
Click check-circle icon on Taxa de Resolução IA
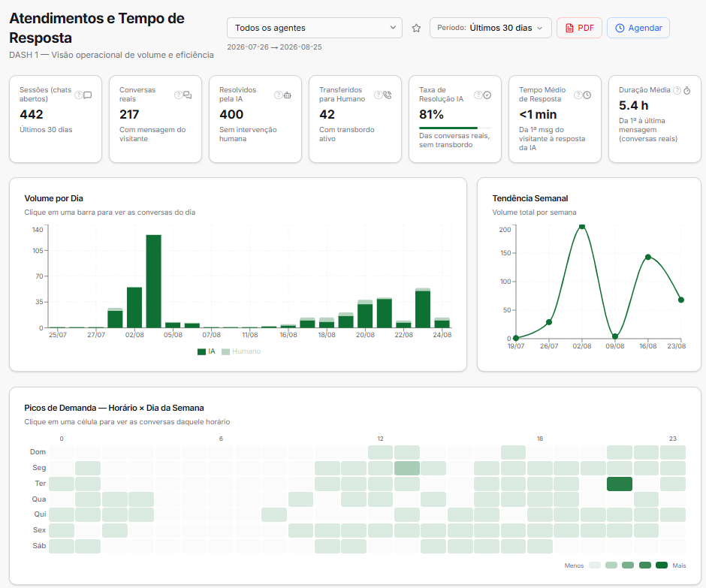coord(487,95)
